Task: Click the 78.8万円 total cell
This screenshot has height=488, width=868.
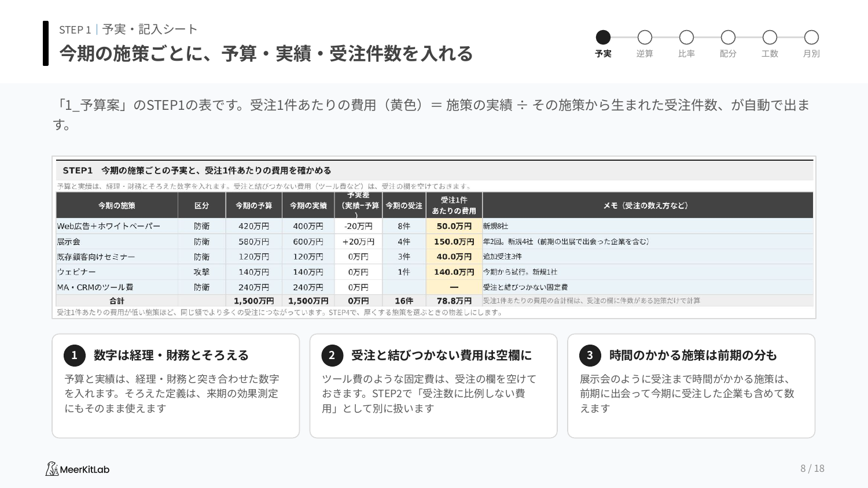Action: pyautogui.click(x=454, y=301)
